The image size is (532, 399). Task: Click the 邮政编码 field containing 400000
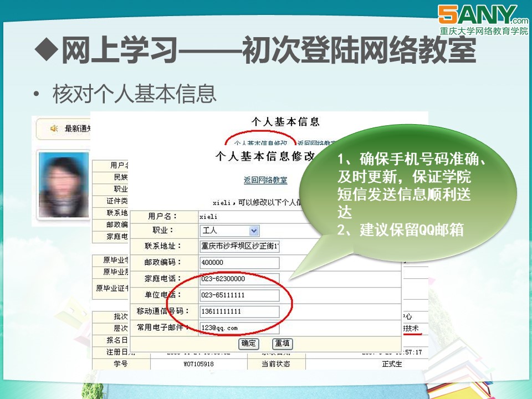239,263
